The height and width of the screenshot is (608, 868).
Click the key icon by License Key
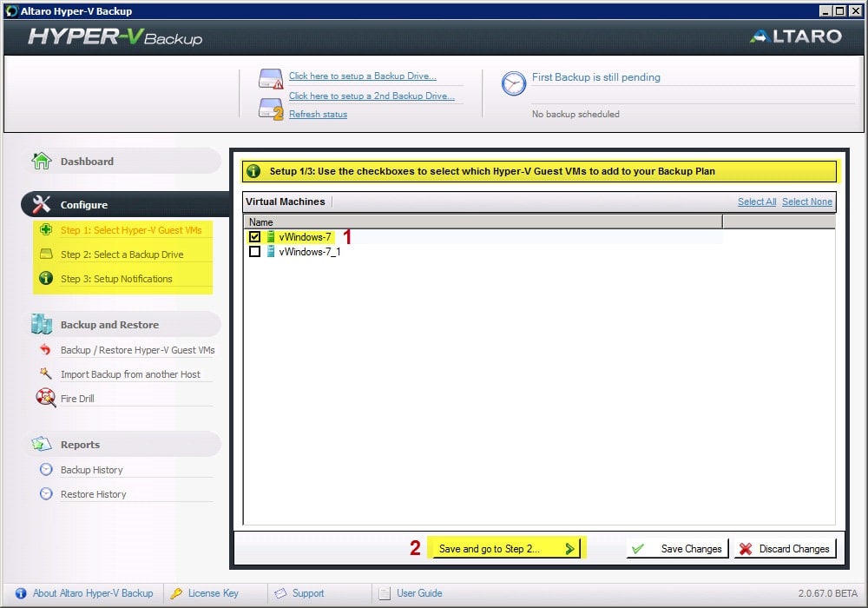coord(176,593)
